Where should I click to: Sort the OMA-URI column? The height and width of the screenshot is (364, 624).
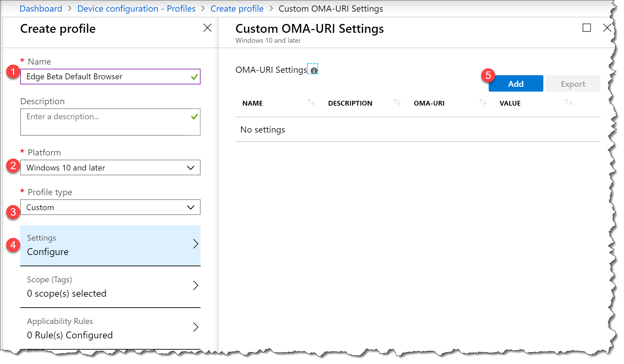click(483, 102)
